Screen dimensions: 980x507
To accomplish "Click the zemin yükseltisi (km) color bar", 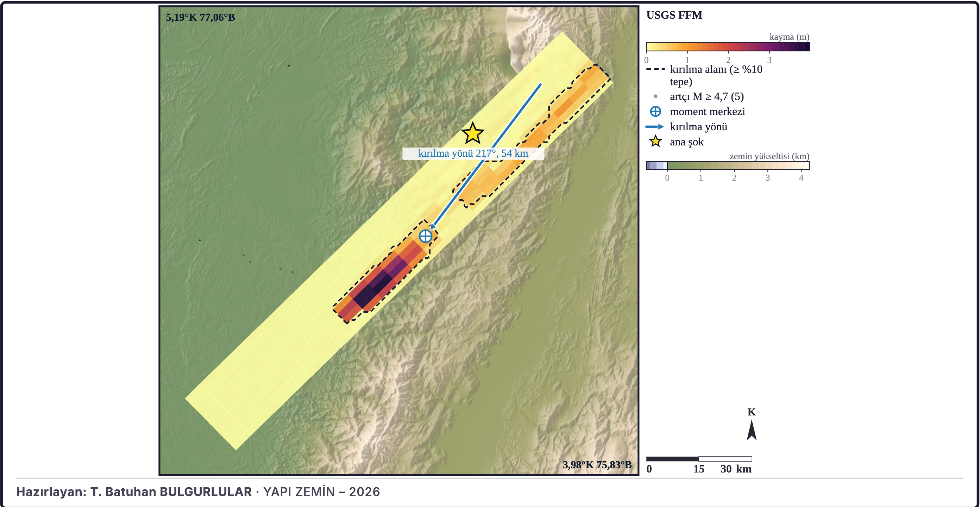I will (x=728, y=165).
